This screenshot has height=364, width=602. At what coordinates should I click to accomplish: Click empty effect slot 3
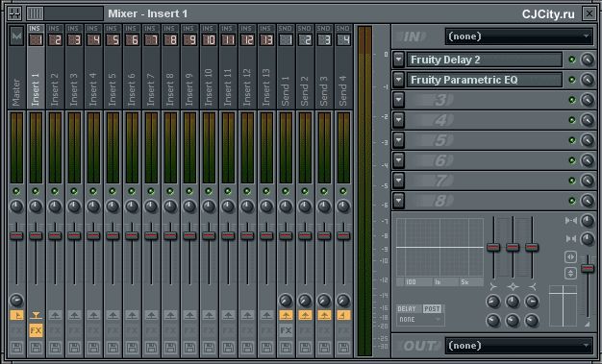484,100
